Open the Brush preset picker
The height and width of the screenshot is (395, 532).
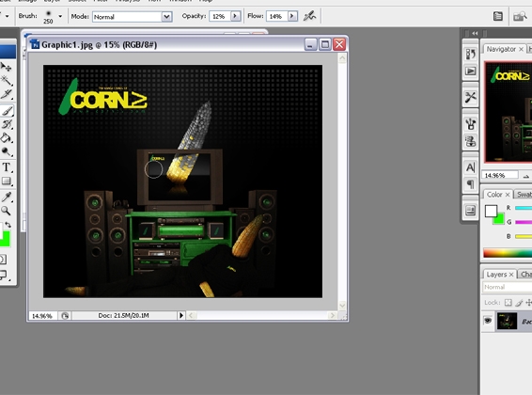60,16
